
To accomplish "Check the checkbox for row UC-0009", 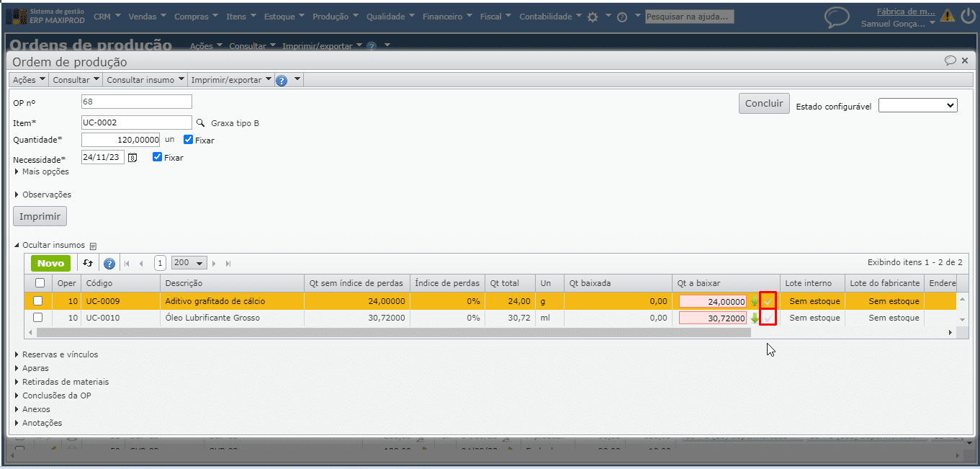I will click(x=38, y=301).
